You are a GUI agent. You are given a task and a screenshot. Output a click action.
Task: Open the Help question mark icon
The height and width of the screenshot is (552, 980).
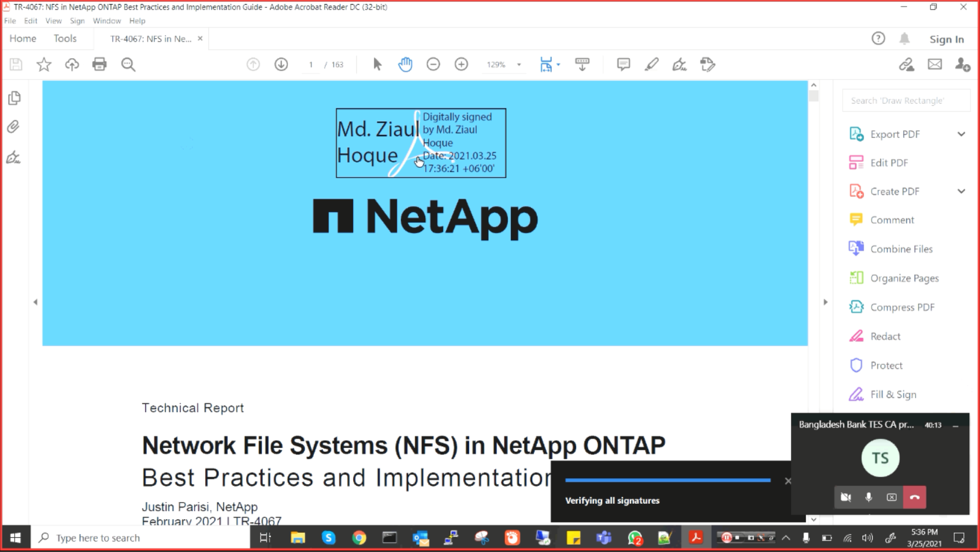point(878,39)
